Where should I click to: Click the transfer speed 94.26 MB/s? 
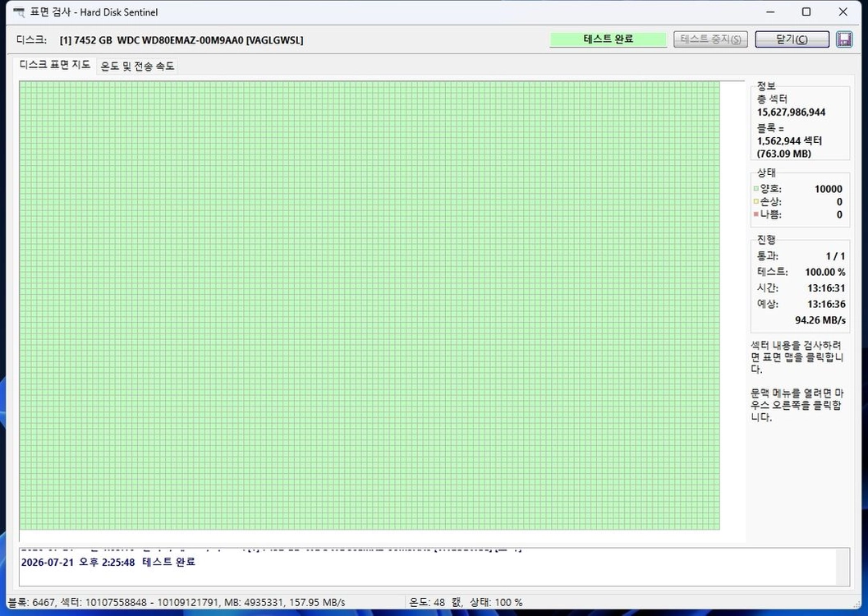[x=820, y=320]
